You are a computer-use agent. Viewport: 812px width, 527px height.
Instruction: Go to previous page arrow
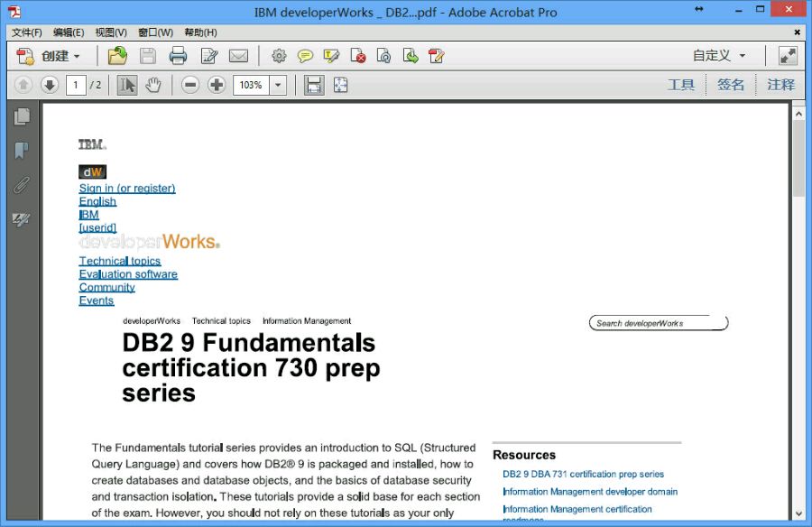(23, 85)
